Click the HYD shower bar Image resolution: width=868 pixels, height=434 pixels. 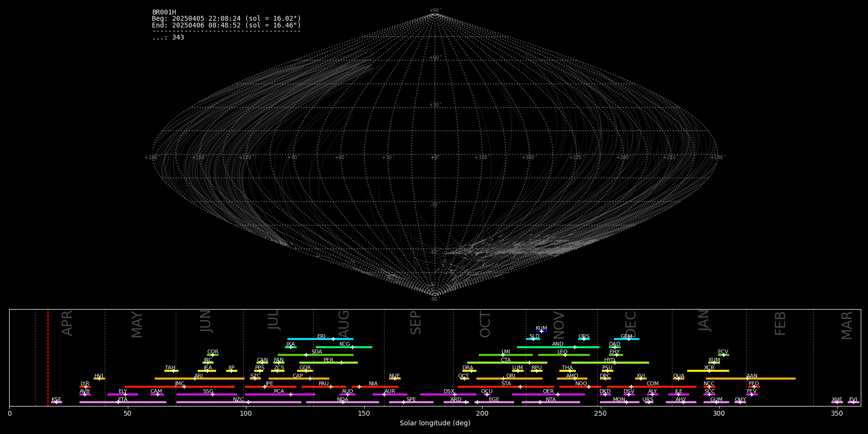pyautogui.click(x=610, y=363)
